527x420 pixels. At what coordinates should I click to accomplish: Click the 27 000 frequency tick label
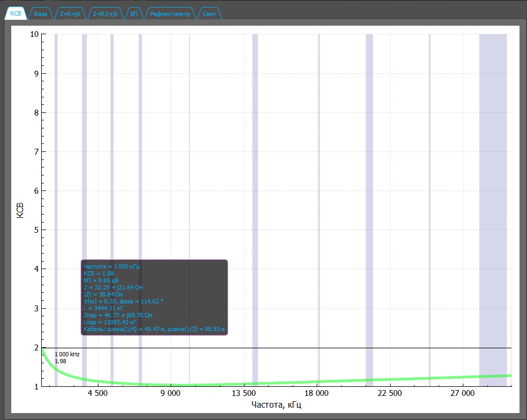462,394
